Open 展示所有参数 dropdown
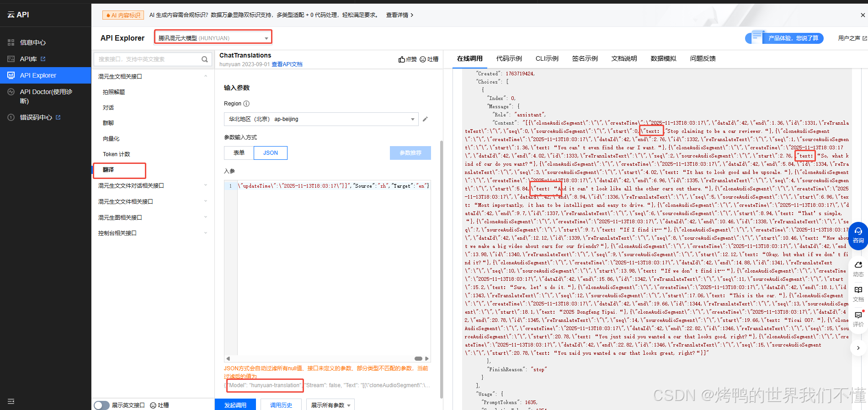 coord(330,405)
